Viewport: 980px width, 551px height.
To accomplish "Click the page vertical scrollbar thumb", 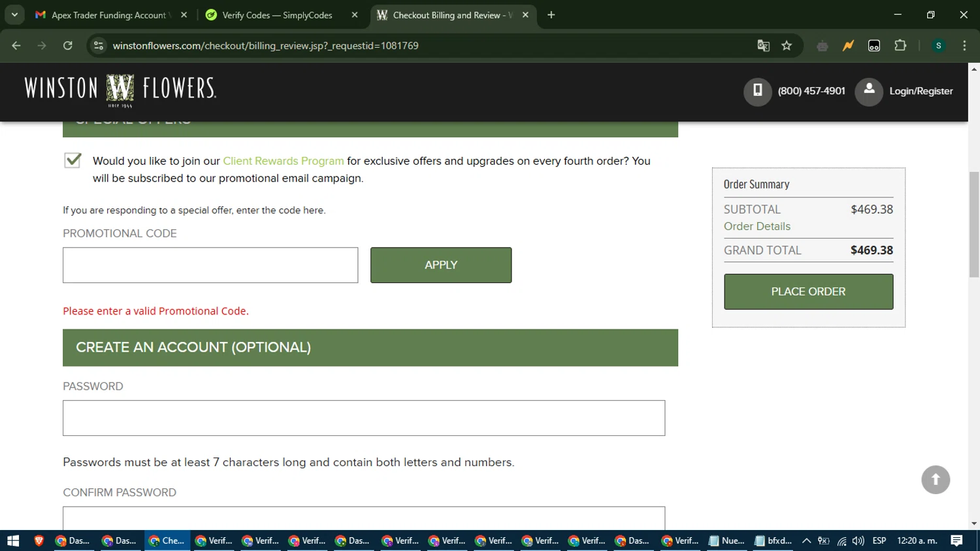I will coord(974,224).
